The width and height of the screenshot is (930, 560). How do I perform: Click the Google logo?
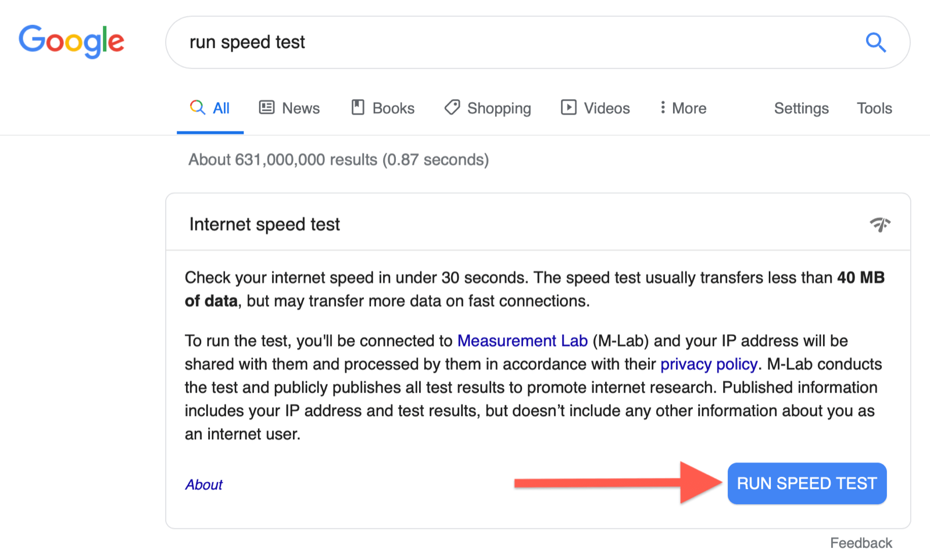click(71, 41)
